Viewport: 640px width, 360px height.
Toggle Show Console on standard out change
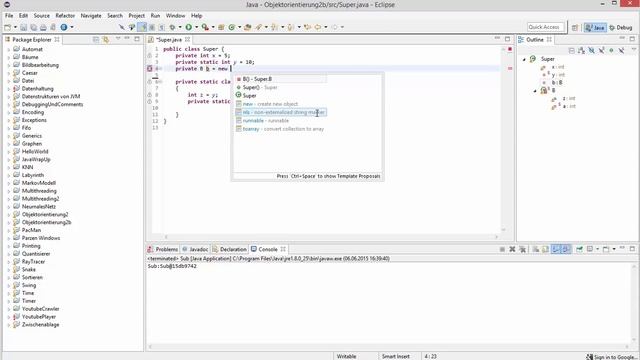[x=556, y=249]
